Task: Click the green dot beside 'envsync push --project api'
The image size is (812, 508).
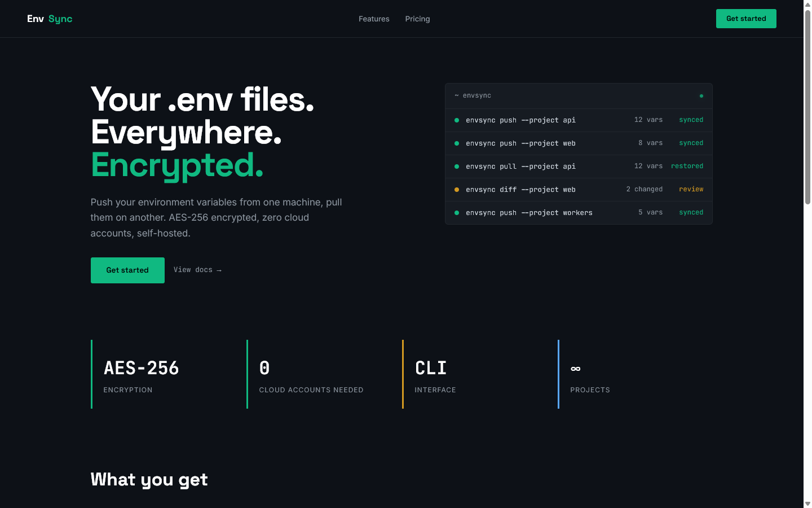Action: click(x=457, y=120)
